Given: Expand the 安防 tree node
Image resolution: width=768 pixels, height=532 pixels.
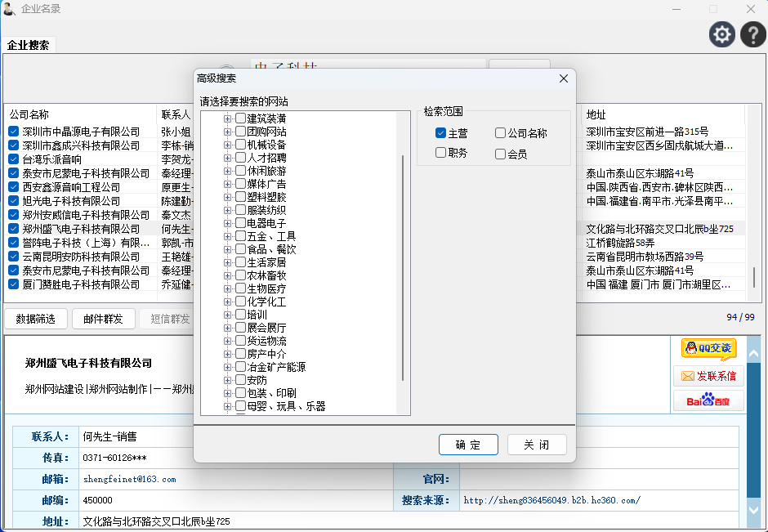Looking at the screenshot, I should click(228, 380).
